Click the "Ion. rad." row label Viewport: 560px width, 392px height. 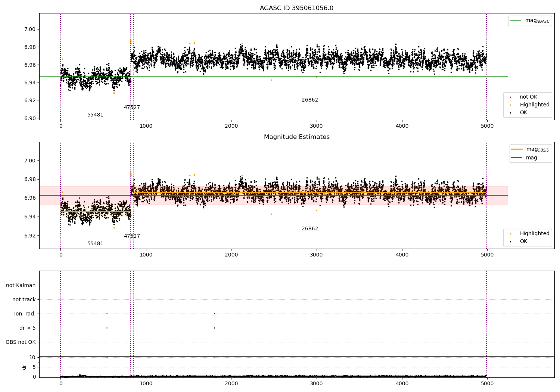tap(25, 314)
